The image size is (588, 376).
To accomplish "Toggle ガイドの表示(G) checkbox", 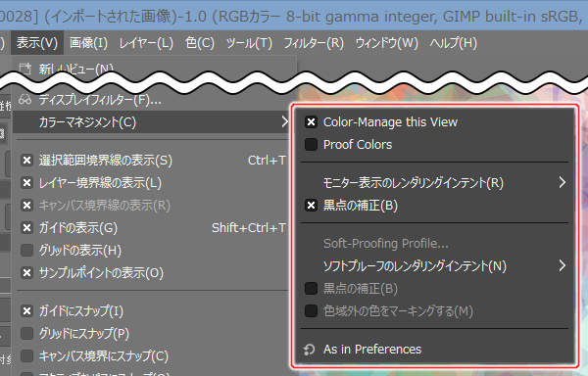I will click(26, 228).
